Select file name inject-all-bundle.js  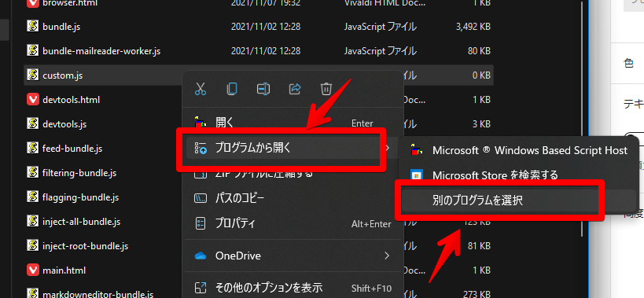[81, 222]
